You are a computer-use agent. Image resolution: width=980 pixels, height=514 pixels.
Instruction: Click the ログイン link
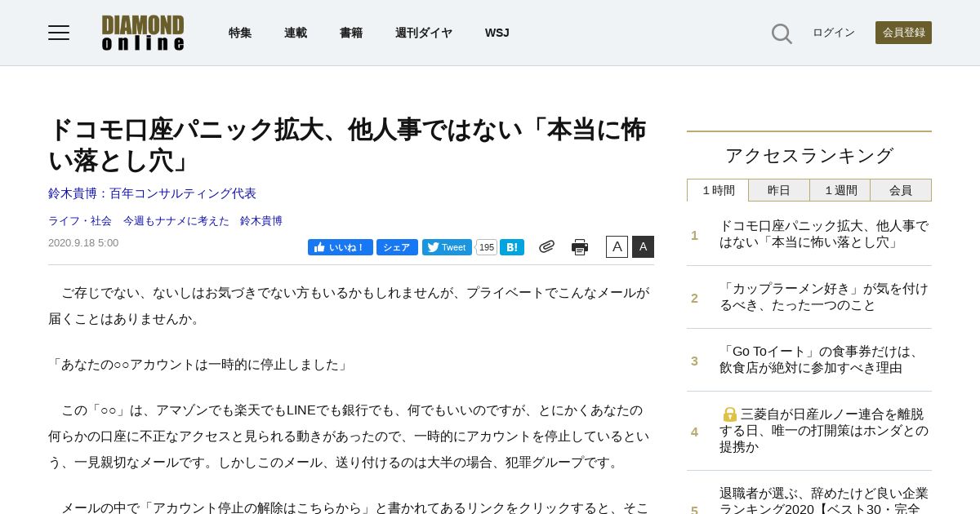point(834,33)
